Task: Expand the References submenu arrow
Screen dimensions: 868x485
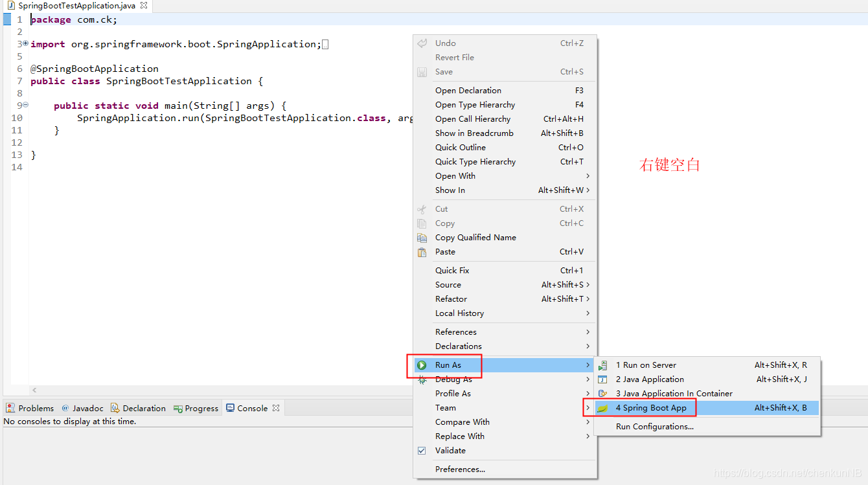Action: (588, 332)
